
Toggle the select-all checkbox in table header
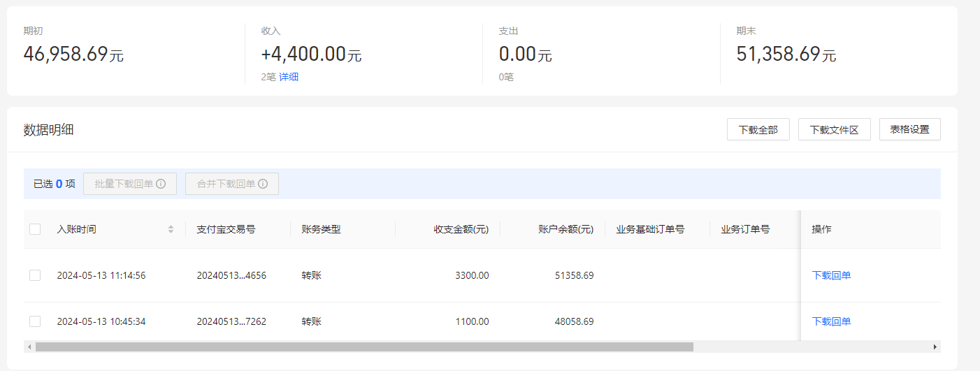(35, 229)
